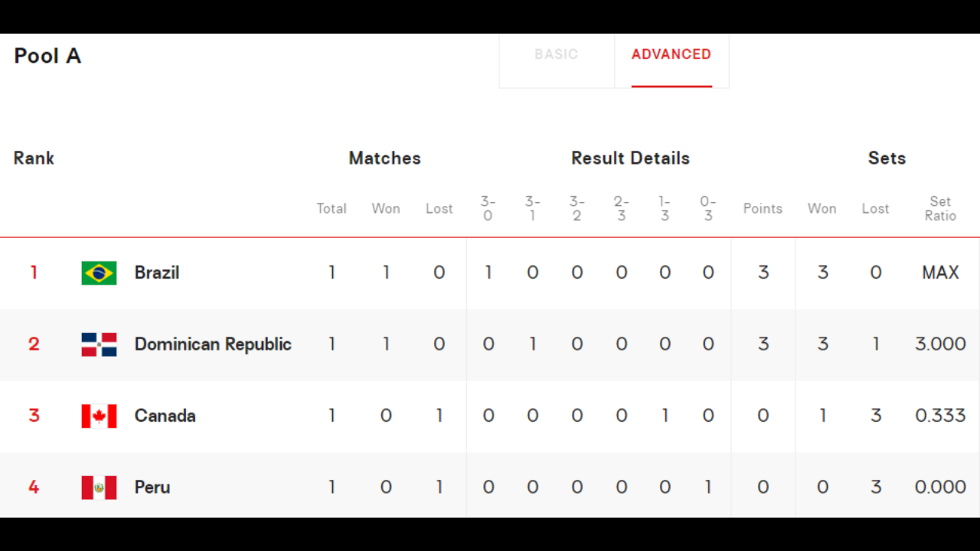This screenshot has width=980, height=551.
Task: Click the Matches Total column header
Action: click(332, 209)
